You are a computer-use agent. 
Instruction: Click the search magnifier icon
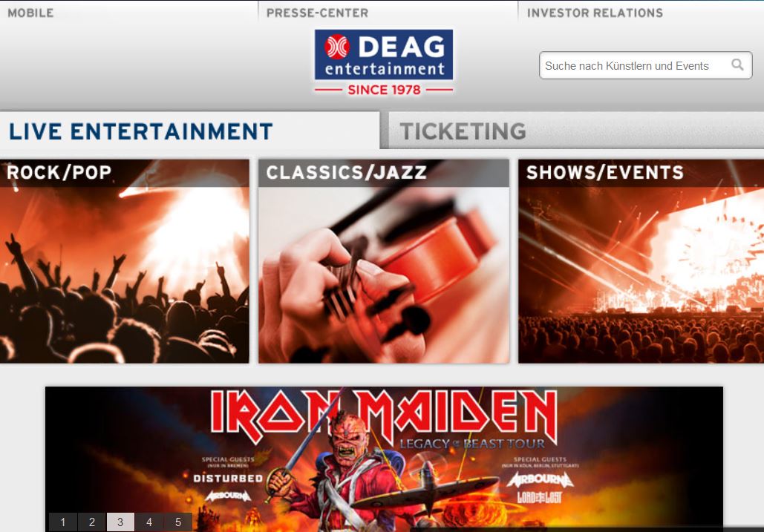click(x=738, y=65)
